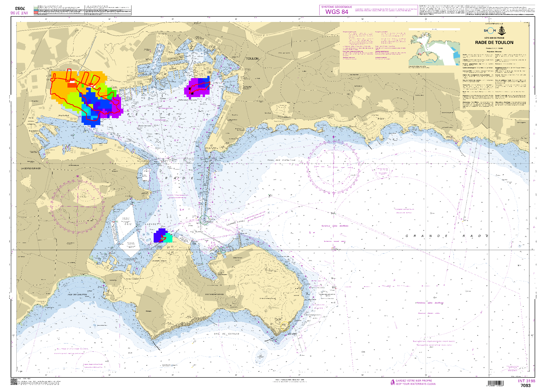Click the TOULON city label
Viewport: 546px width, 392px height.
tap(252, 58)
